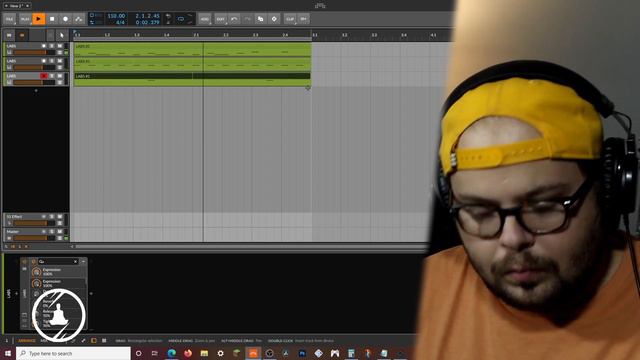Solo the third LABS track
640x360 pixels.
click(x=52, y=76)
